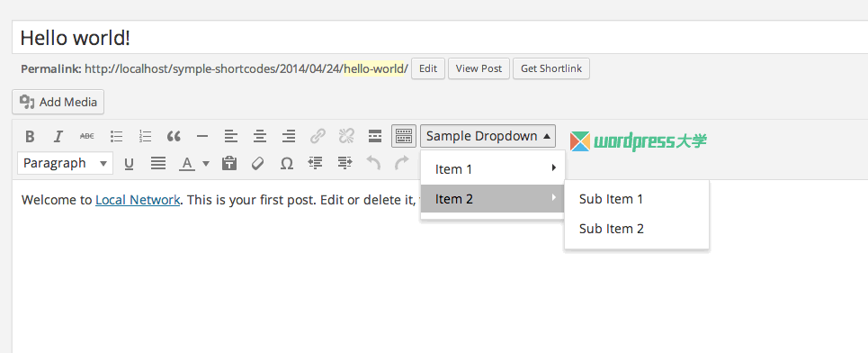Screen dimensions: 868x353
Task: Apply strikethrough formatting
Action: coord(87,136)
